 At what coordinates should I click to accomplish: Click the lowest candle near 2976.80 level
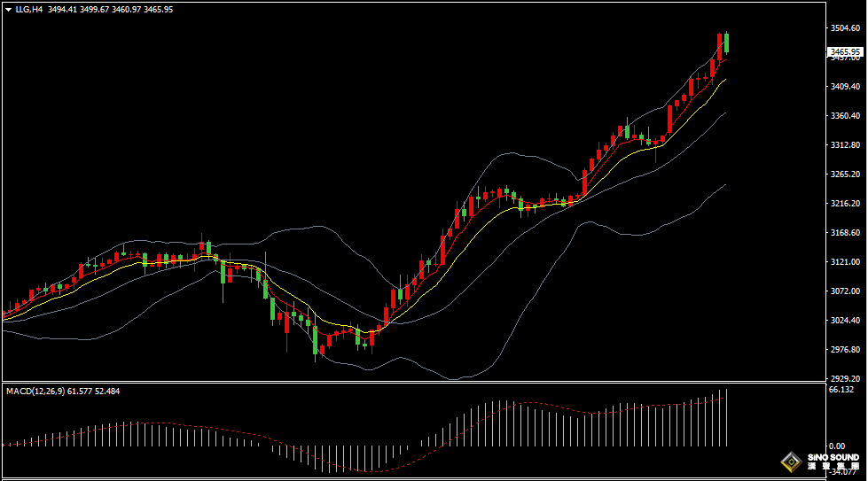click(316, 341)
